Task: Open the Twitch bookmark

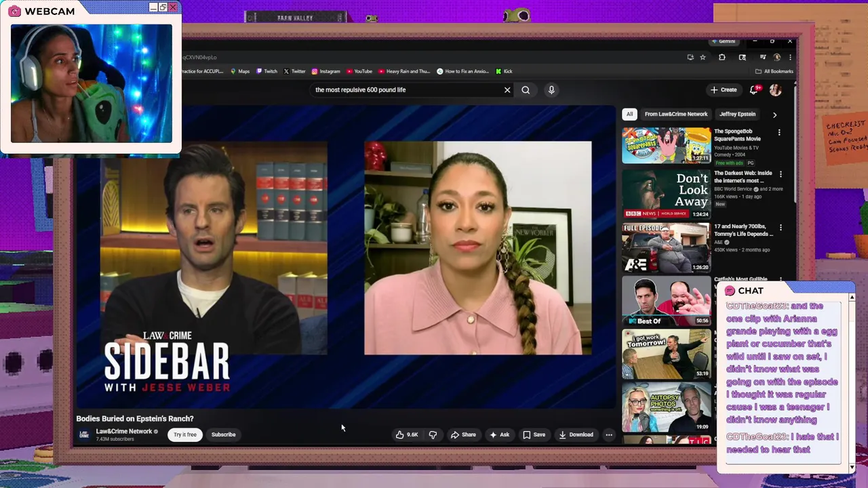Action: point(267,71)
